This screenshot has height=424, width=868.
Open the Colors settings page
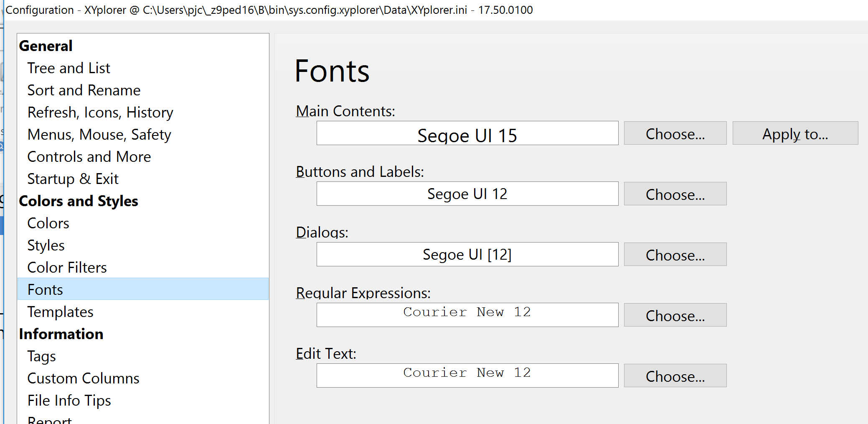click(x=48, y=223)
